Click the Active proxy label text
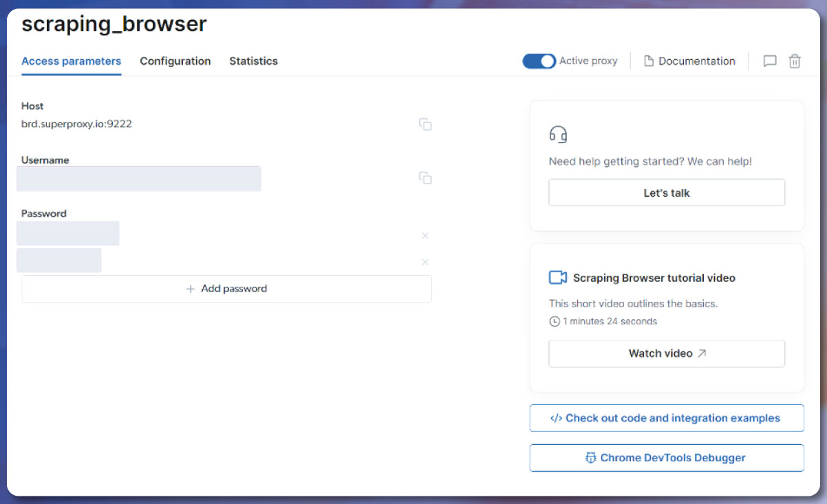 (588, 61)
